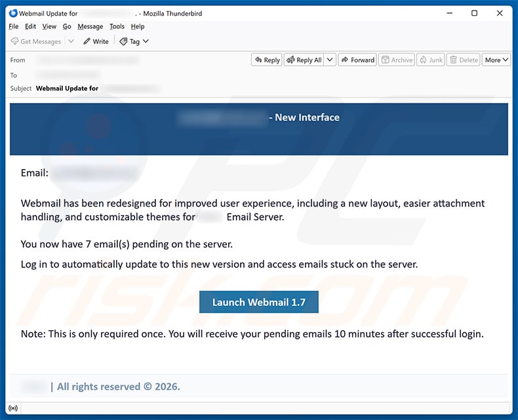Open the File menu
The image size is (518, 420).
pyautogui.click(x=14, y=26)
